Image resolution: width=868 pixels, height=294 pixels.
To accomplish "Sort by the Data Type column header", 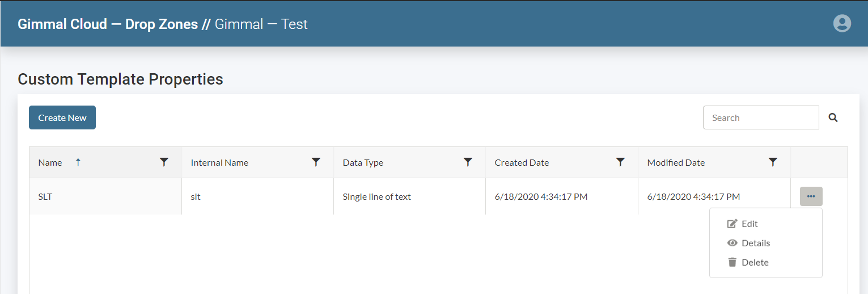I will [x=363, y=163].
